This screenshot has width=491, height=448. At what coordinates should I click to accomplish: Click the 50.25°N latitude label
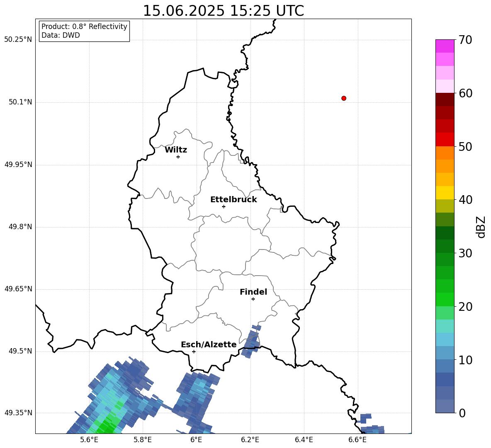coord(18,40)
